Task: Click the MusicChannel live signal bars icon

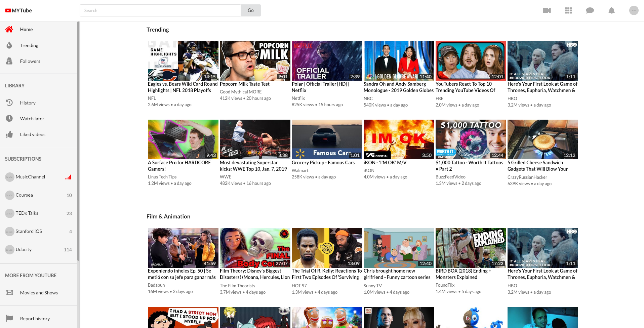Action: coord(68,177)
